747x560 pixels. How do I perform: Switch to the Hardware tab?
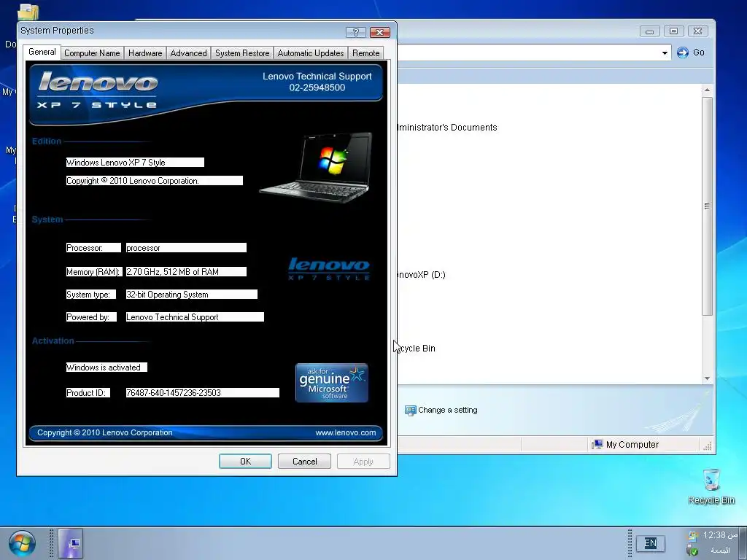pyautogui.click(x=145, y=52)
